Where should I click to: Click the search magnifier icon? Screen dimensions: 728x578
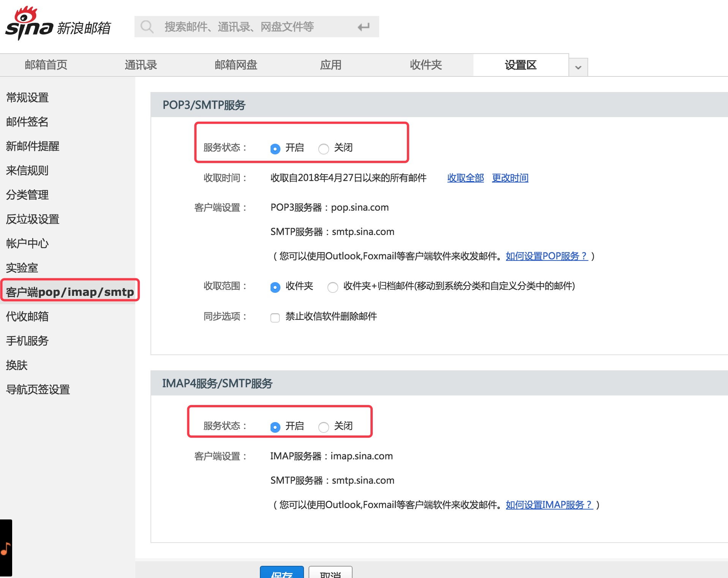pos(147,27)
